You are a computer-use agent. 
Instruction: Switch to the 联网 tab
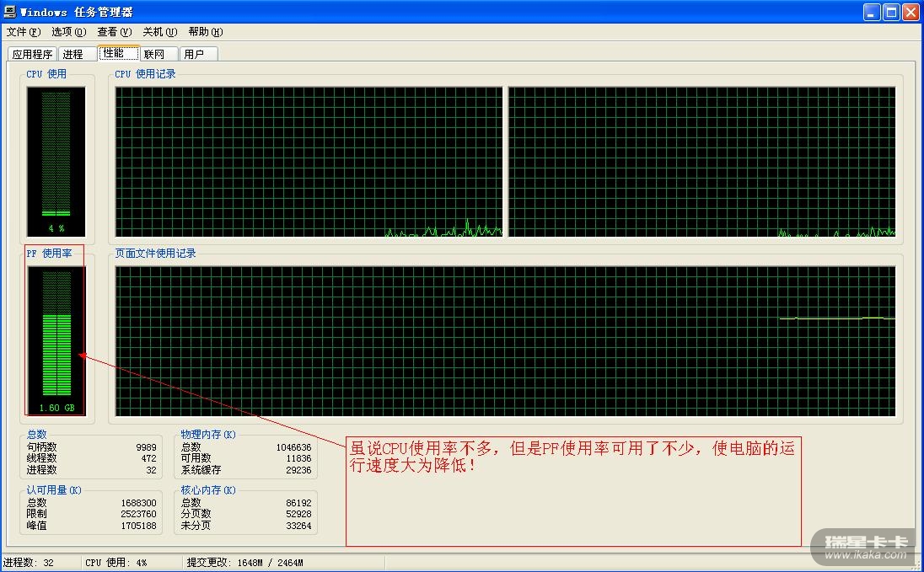(x=159, y=54)
